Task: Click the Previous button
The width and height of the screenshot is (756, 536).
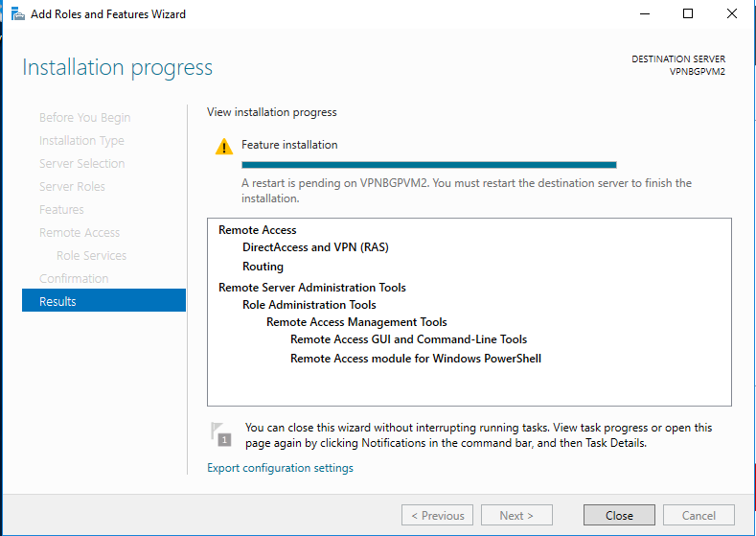Action: click(437, 515)
